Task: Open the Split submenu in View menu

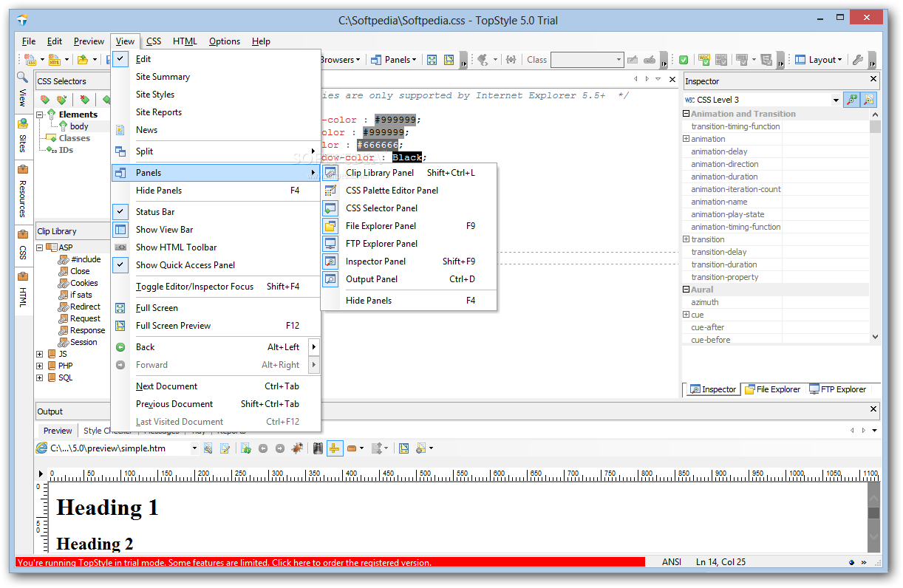Action: pyautogui.click(x=216, y=151)
